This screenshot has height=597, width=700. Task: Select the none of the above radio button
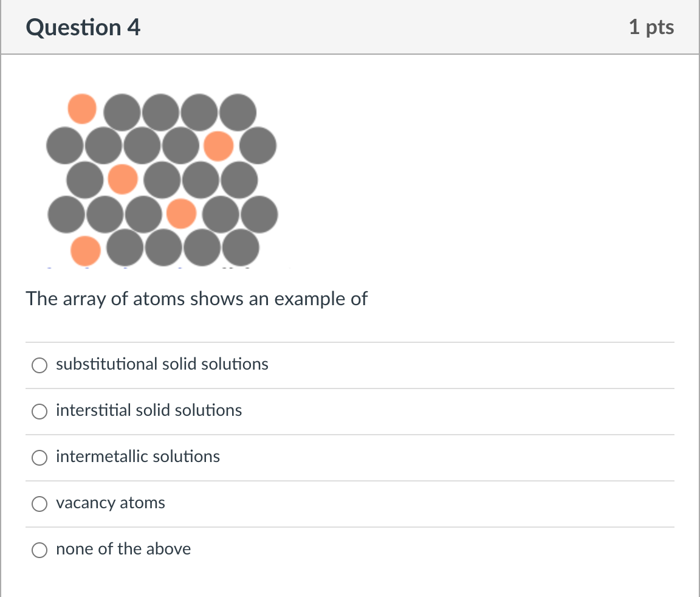[x=39, y=550]
